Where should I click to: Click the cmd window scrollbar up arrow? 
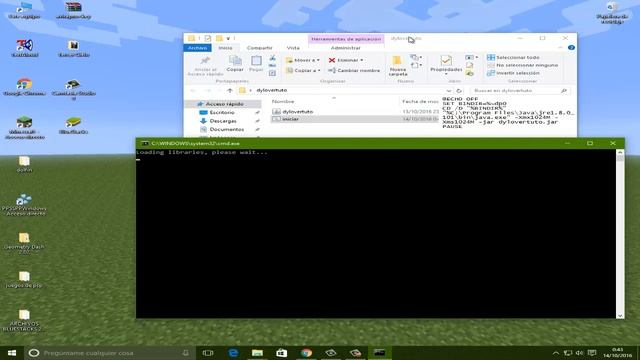click(x=620, y=152)
